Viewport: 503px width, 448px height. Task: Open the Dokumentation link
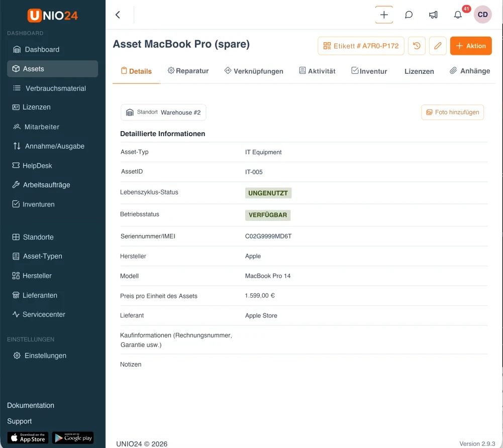[31, 405]
